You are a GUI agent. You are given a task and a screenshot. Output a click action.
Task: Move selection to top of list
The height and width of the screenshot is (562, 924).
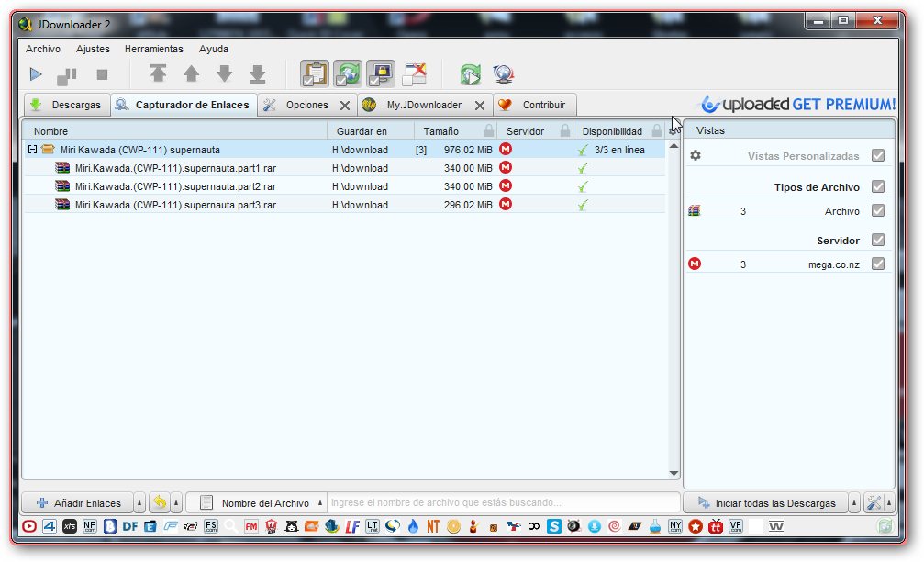click(x=158, y=73)
